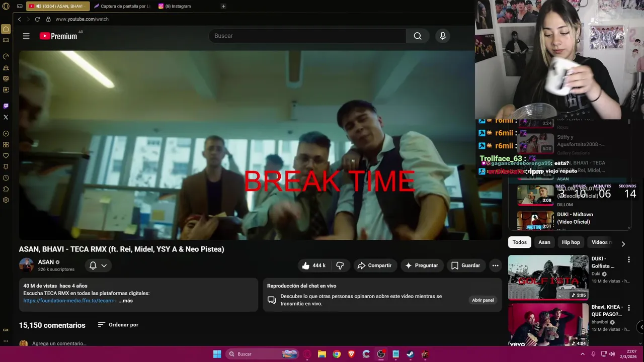The width and height of the screenshot is (644, 362).
Task: Open the DUKI - Midtown playlist thumbnail
Action: tap(535, 220)
